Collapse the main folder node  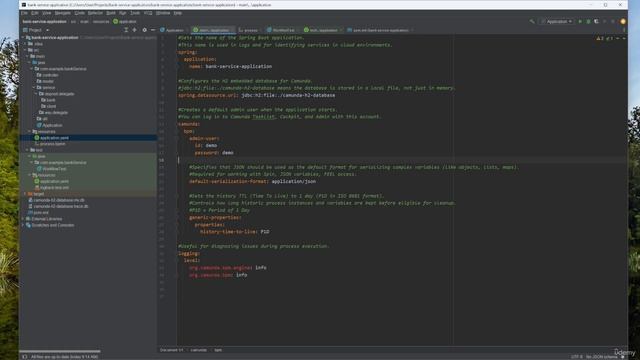pos(27,56)
